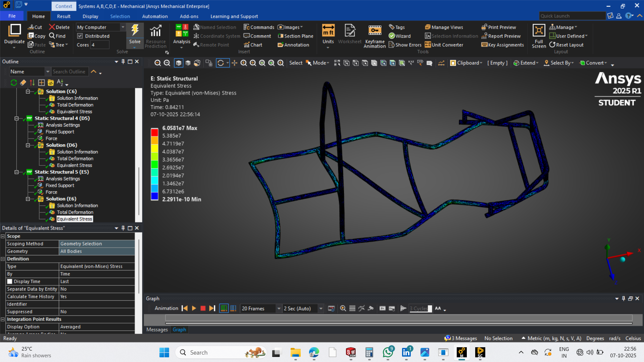This screenshot has height=362, width=644.
Task: Play the result animation
Action: click(x=194, y=308)
